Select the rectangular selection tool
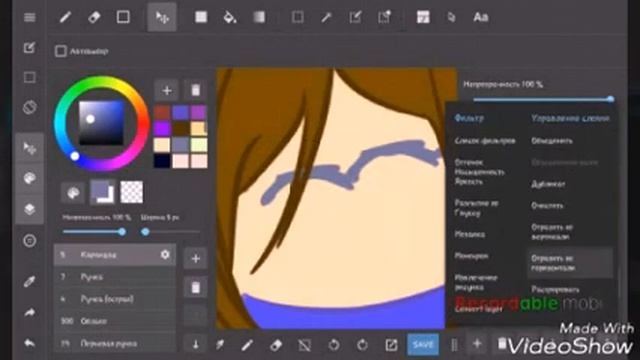640x360 pixels. point(297,17)
